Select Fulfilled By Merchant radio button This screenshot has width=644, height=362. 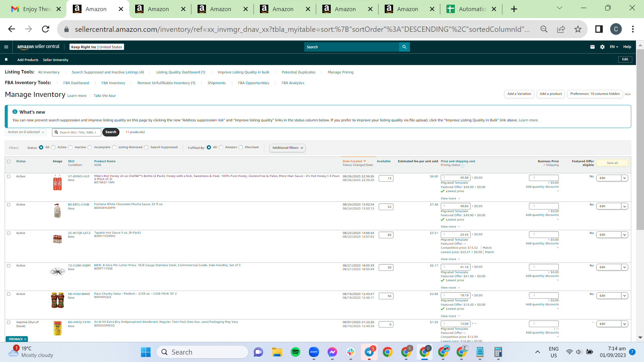point(241,147)
